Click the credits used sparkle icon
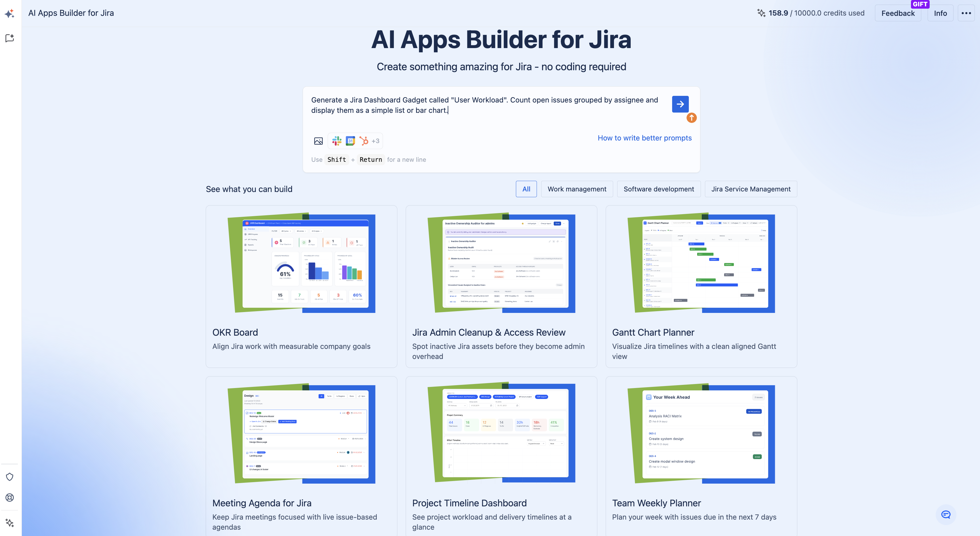The image size is (980, 536). tap(761, 13)
